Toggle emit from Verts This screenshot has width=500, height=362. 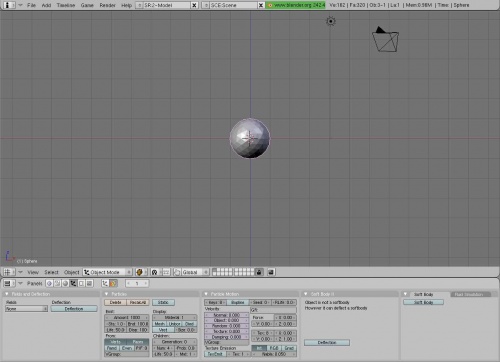click(115, 342)
